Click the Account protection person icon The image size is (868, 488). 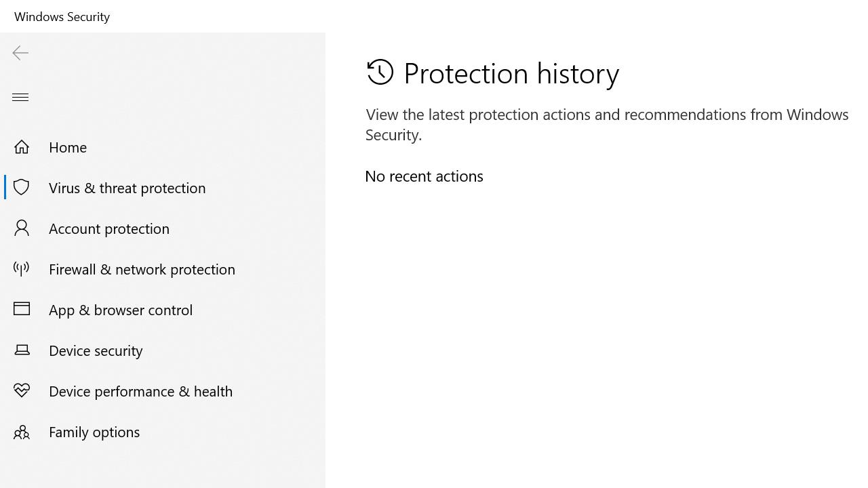pyautogui.click(x=22, y=228)
